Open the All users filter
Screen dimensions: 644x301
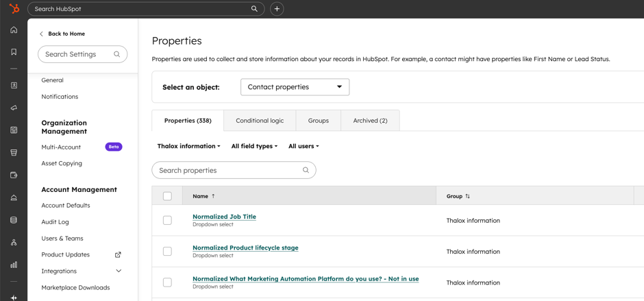point(304,146)
